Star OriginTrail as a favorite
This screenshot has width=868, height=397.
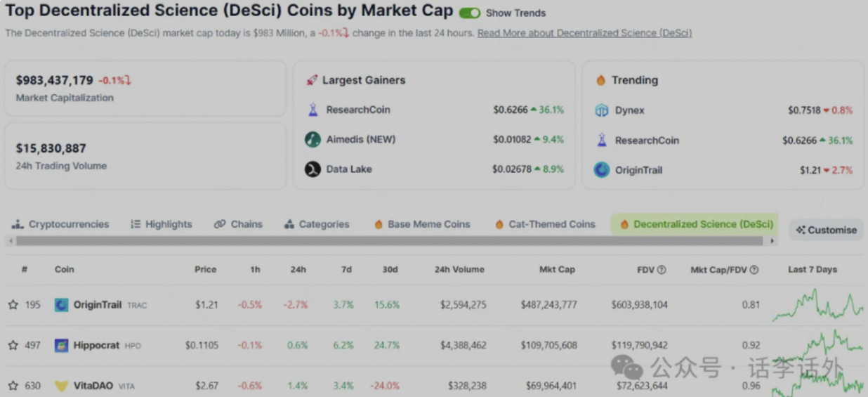[x=13, y=305]
